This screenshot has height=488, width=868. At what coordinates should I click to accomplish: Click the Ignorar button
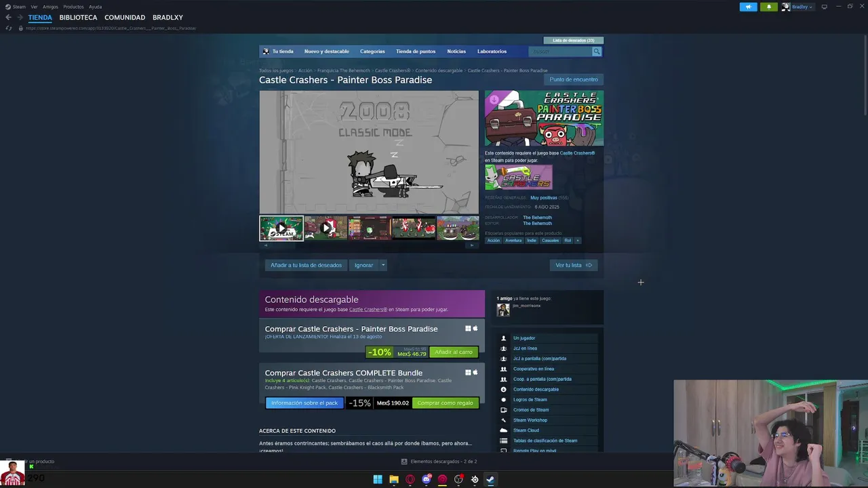363,265
